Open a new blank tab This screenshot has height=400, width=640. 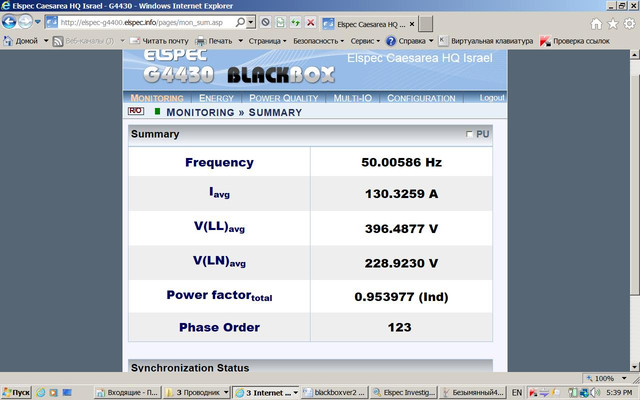425,24
